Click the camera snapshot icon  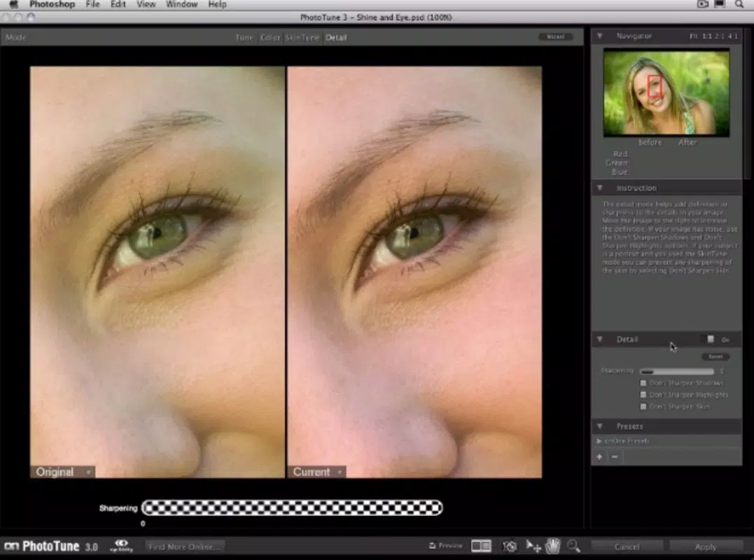(510, 546)
